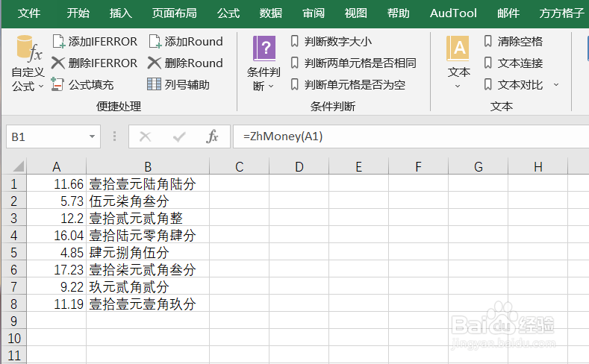
Task: Switch to the 数据 tab
Action: click(271, 13)
